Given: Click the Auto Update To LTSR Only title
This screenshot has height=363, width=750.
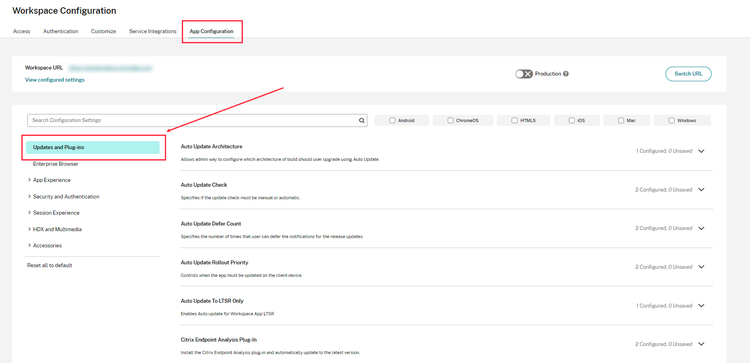Looking at the screenshot, I should click(x=212, y=301).
